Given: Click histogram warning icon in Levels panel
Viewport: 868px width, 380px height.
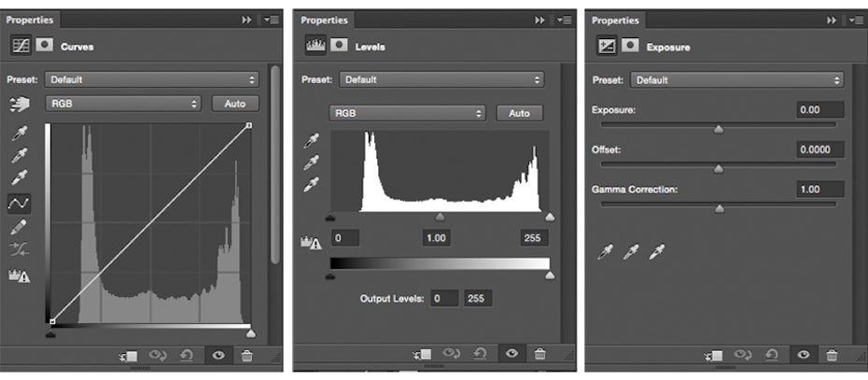Looking at the screenshot, I should [311, 243].
